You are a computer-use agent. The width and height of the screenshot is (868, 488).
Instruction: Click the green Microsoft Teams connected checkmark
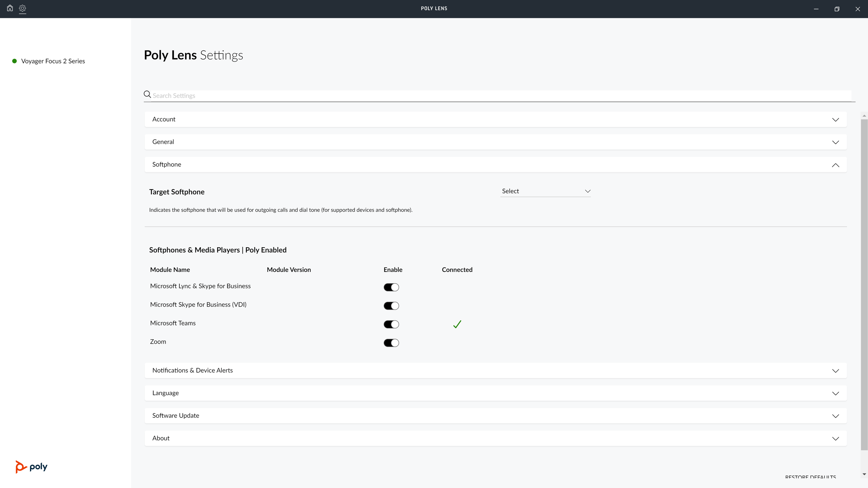pyautogui.click(x=457, y=324)
